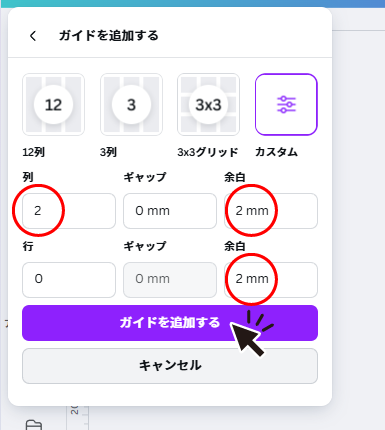
Task: Go back using the left chevron arrow
Action: 33,36
